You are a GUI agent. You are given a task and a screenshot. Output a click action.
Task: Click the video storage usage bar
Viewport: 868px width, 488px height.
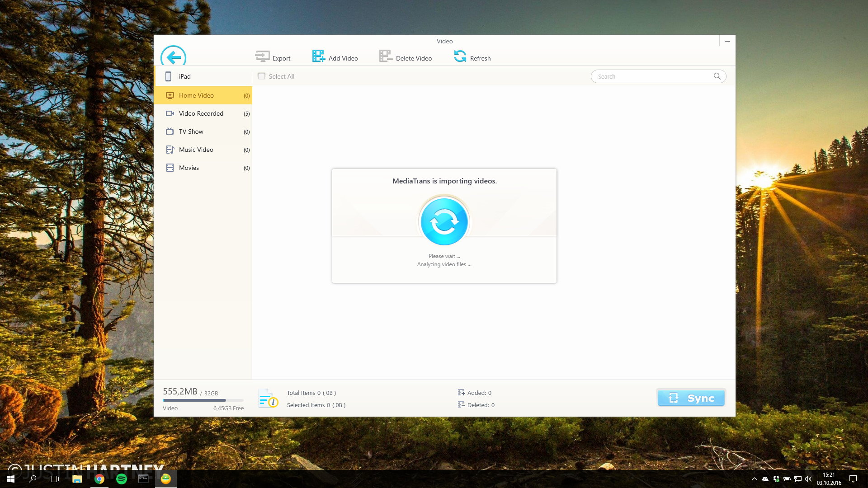click(203, 400)
